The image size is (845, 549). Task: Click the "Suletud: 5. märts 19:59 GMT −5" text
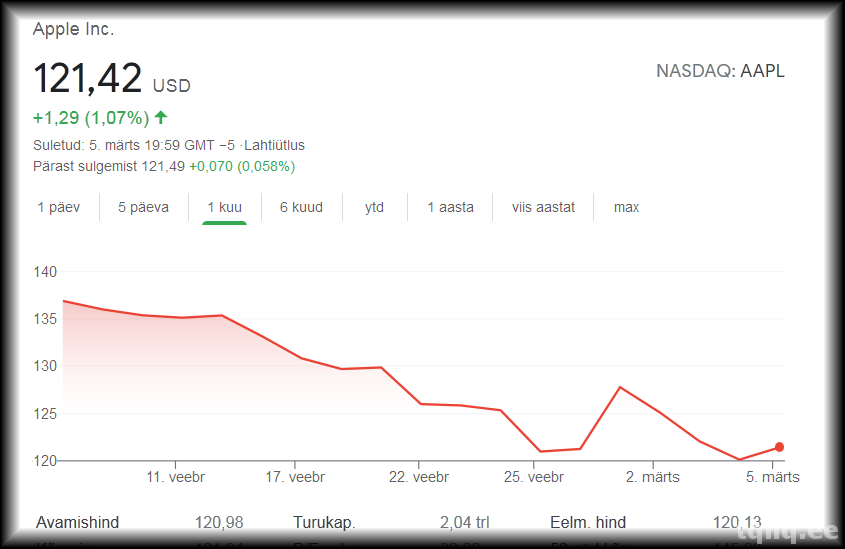(134, 145)
